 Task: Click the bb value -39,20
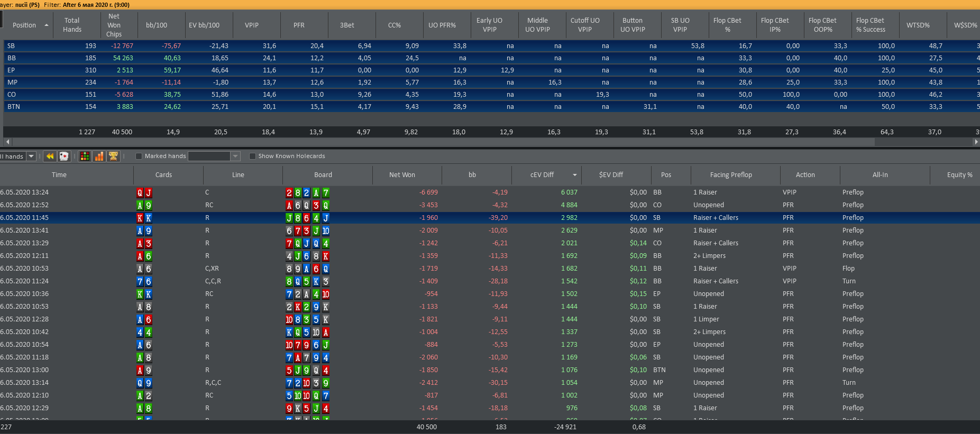498,218
